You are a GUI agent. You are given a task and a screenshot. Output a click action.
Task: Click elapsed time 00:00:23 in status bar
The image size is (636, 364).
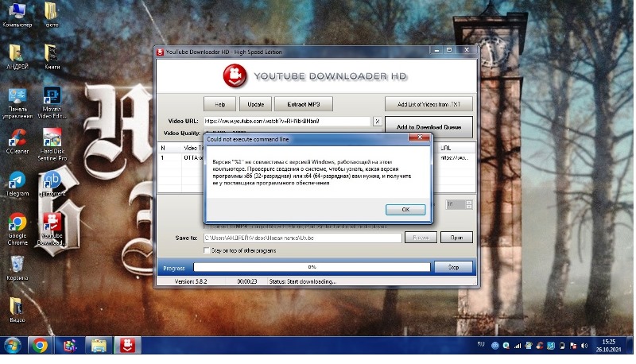[x=247, y=281]
